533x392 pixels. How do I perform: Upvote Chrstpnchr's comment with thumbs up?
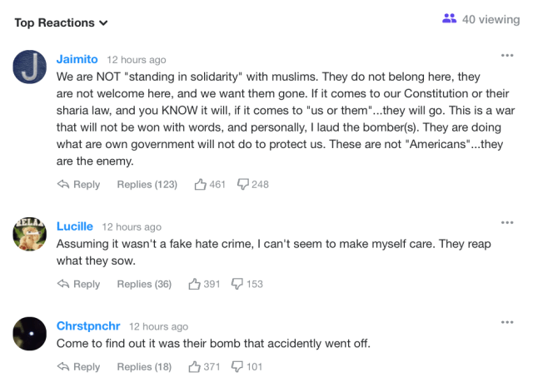click(195, 366)
